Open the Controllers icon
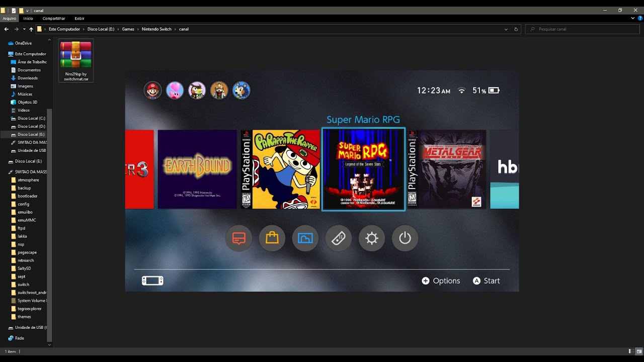Viewport: 644px width, 362px height. coord(339,238)
